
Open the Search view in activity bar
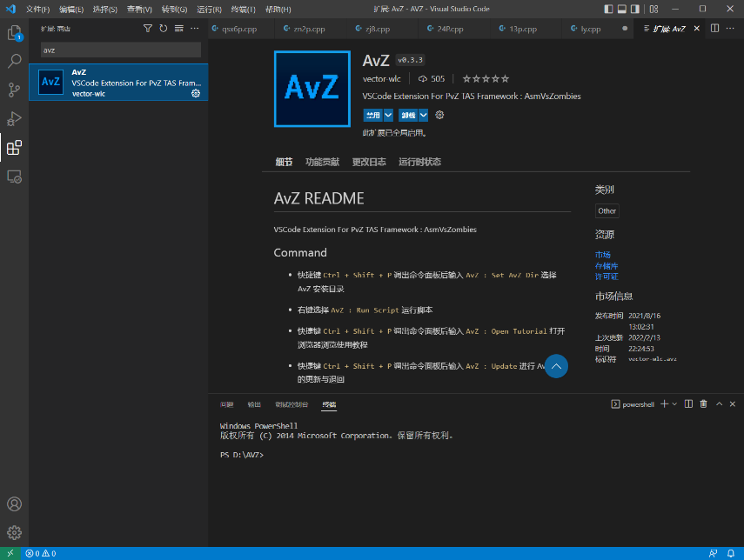tap(14, 61)
